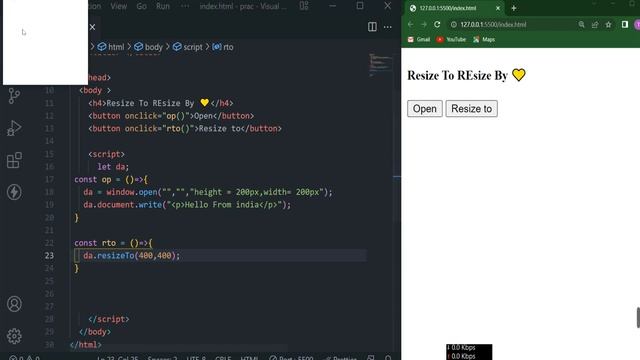640x360 pixels.
Task: Open Extensions view in activity bar
Action: tap(14, 160)
